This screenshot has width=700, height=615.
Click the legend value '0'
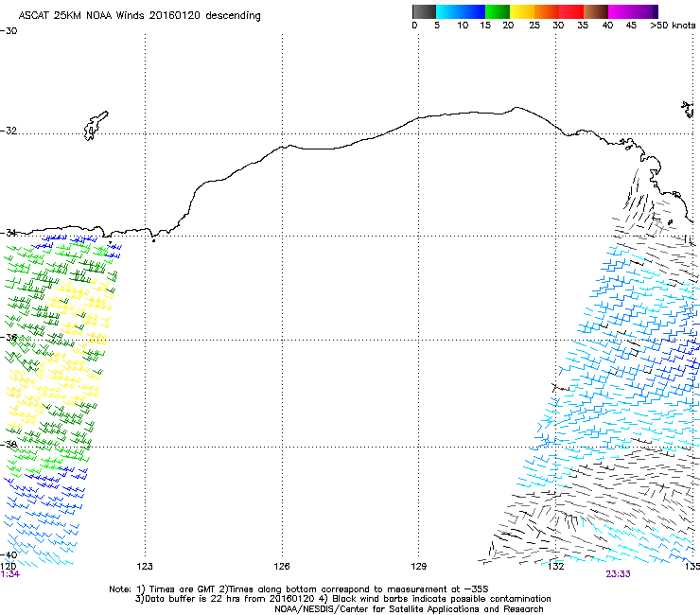tap(414, 26)
